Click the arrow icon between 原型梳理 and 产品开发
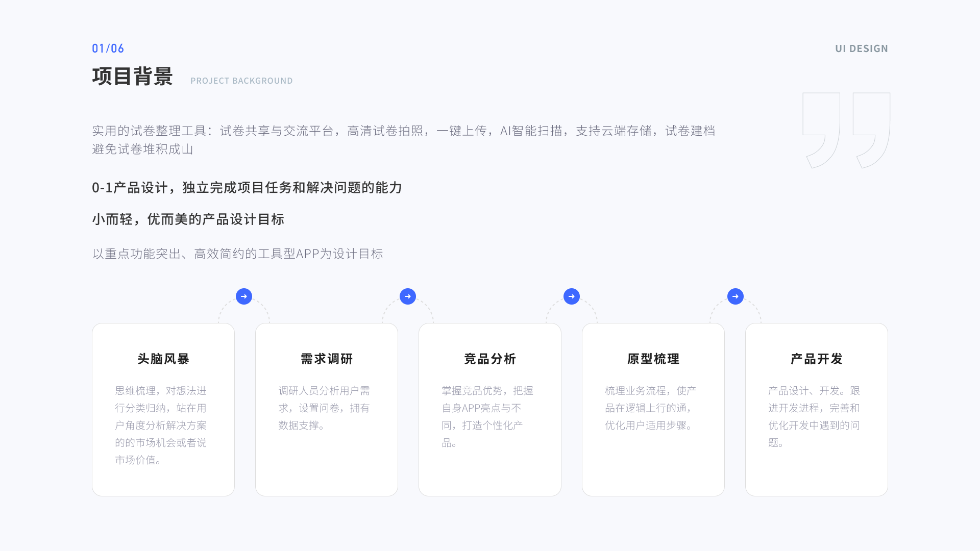980x551 pixels. pos(736,296)
